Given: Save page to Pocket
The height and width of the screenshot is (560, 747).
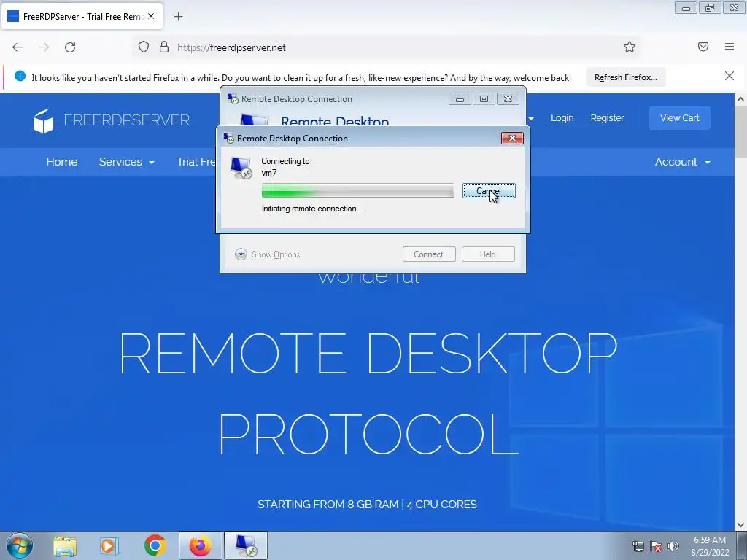Looking at the screenshot, I should pyautogui.click(x=703, y=47).
